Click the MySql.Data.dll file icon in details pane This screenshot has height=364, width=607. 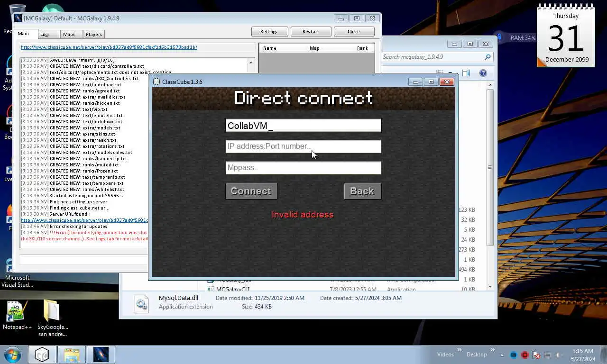[x=141, y=303]
